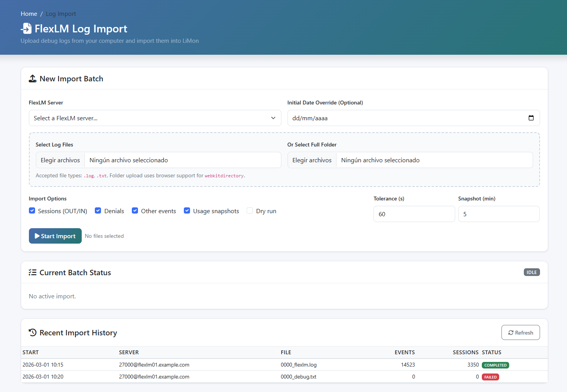Navigate to Home via the breadcrumb
This screenshot has height=392, width=567.
(29, 13)
